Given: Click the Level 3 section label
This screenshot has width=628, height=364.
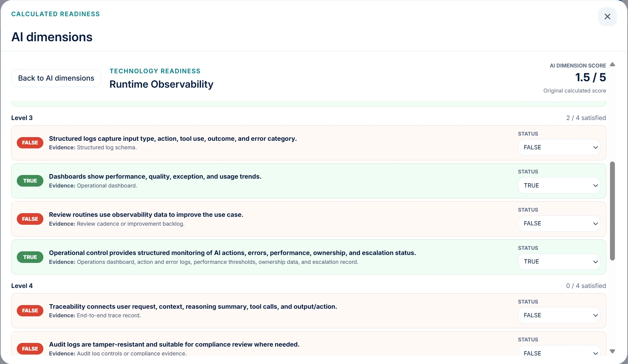Looking at the screenshot, I should point(22,118).
